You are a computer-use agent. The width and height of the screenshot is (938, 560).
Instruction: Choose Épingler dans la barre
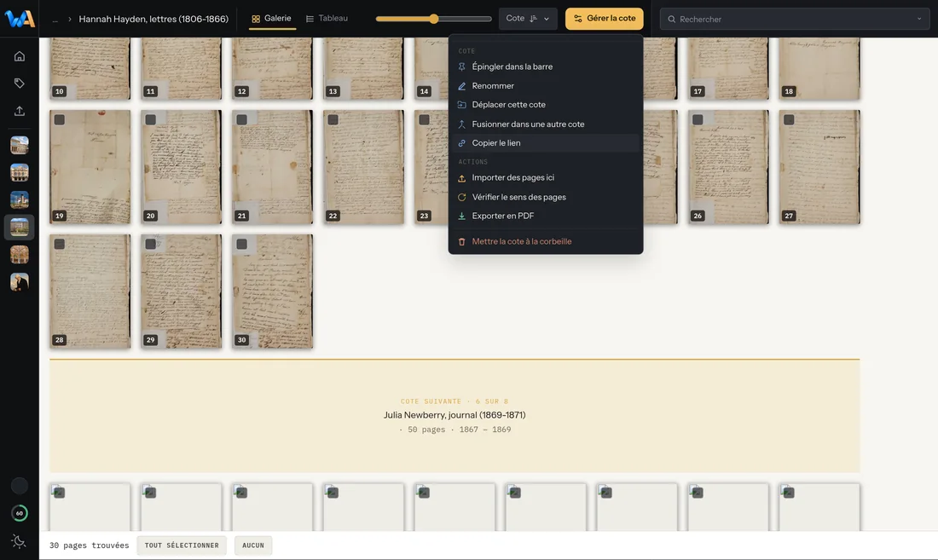tap(545, 66)
